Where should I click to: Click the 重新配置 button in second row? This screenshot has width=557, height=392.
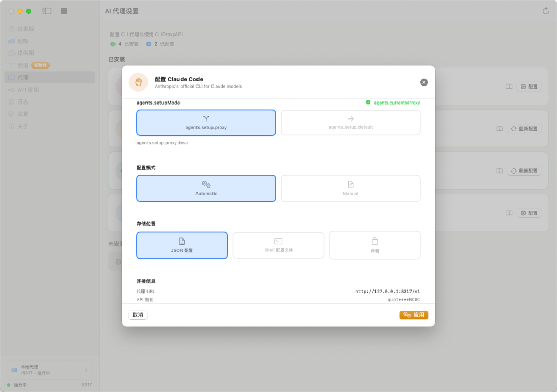coord(525,129)
